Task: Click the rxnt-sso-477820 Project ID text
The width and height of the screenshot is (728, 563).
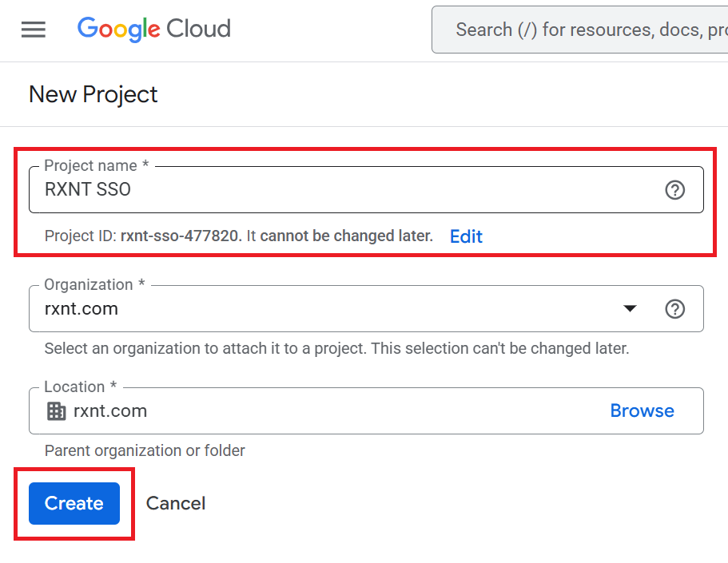Action: click(181, 236)
